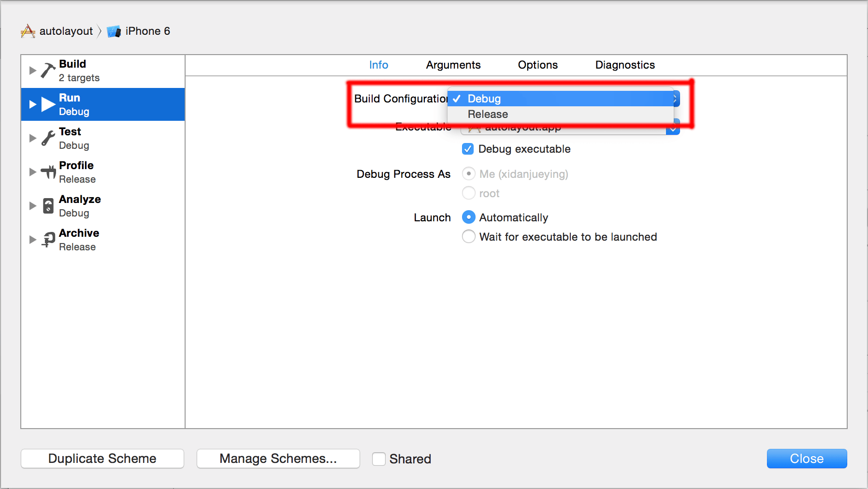The image size is (868, 489).
Task: Uncheck the Debug executable checkbox
Action: point(468,149)
